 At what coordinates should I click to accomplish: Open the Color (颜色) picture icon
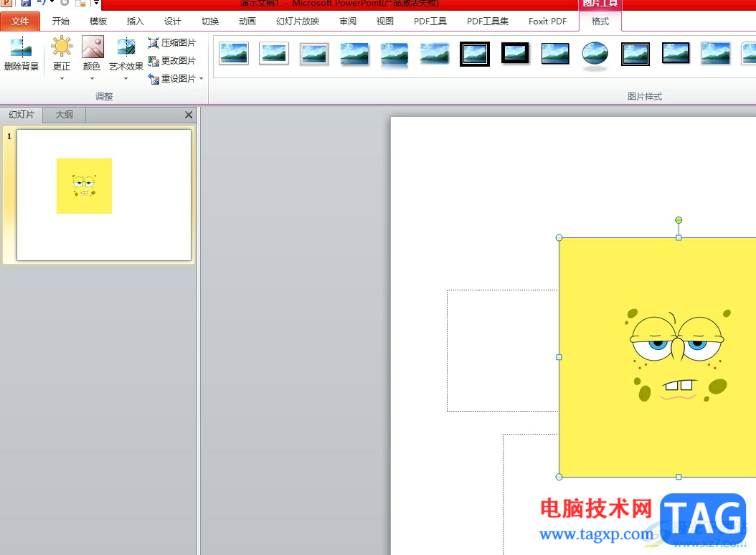92,47
